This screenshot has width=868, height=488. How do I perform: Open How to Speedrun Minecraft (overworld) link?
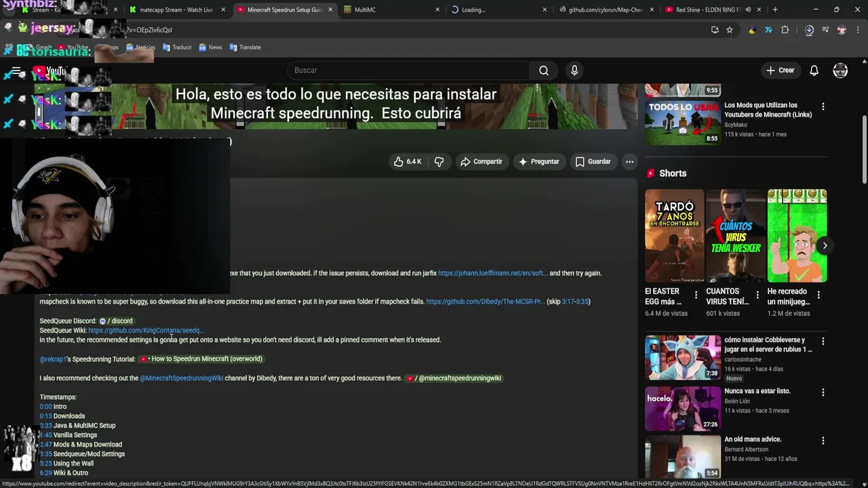201,359
